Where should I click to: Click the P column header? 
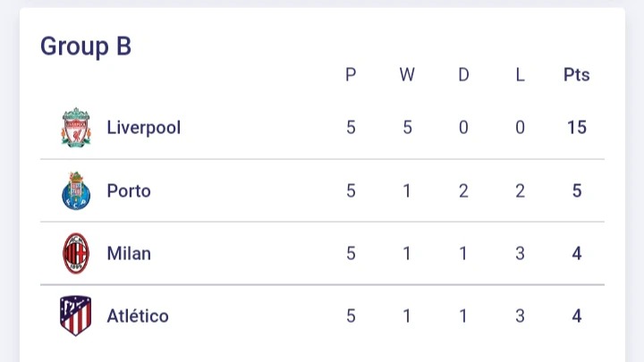(351, 75)
